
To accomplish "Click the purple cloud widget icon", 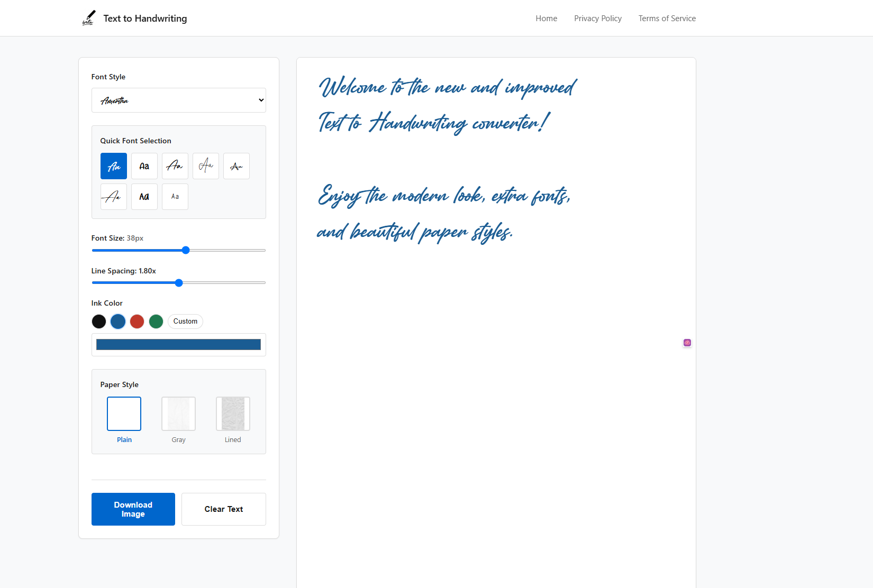I will tap(687, 343).
